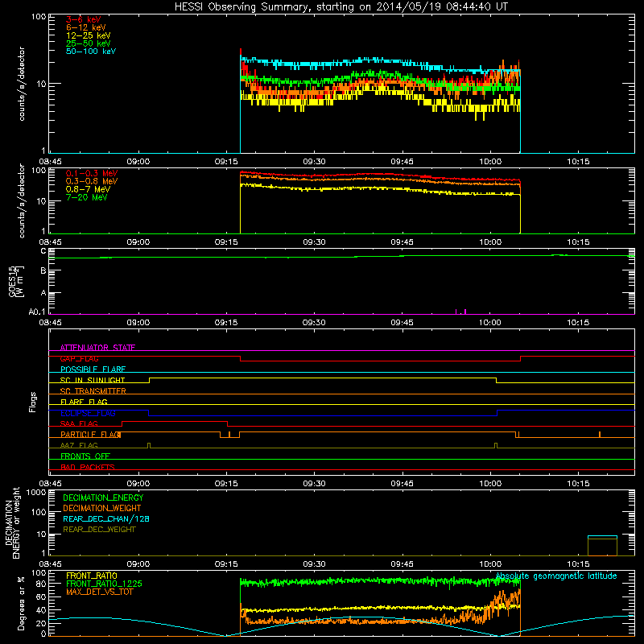Click the magenta GOES spike before 10:00
This screenshot has width=644, height=644.
465,312
